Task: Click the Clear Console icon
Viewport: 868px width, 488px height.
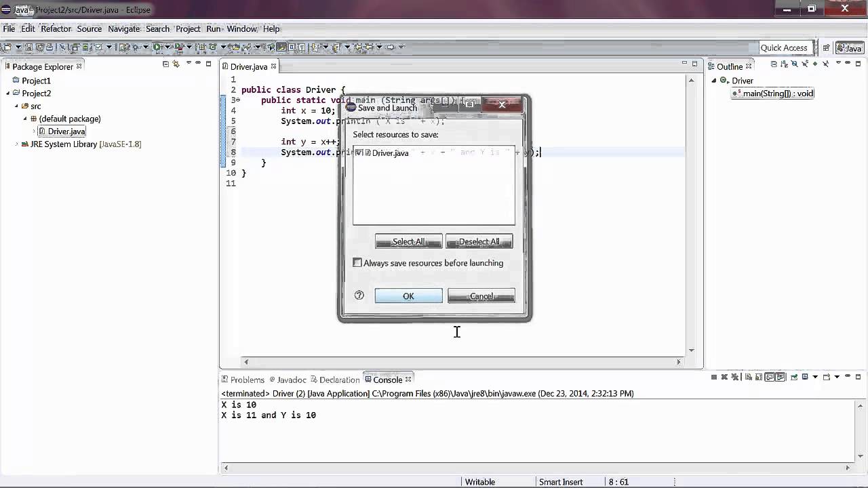Action: point(748,377)
